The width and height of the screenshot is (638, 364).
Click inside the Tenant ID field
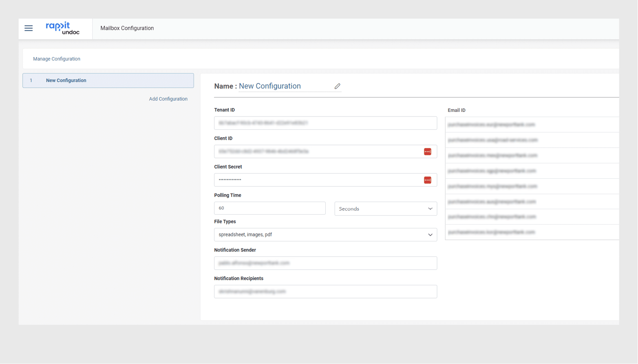pos(325,123)
